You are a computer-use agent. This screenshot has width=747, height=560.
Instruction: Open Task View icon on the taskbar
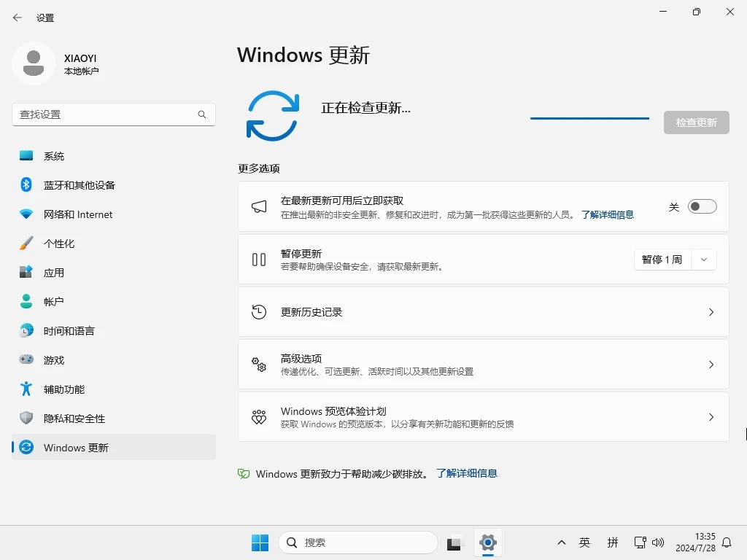tap(454, 542)
